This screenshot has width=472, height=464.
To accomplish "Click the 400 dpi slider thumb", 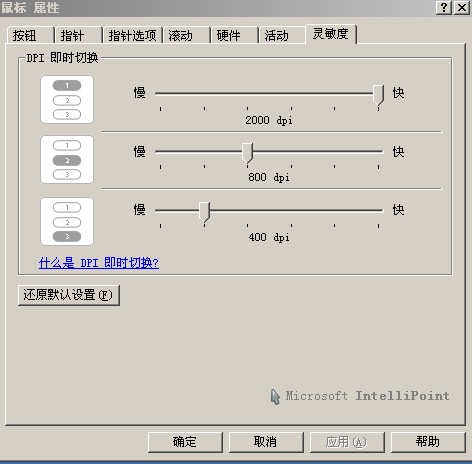I will [204, 212].
